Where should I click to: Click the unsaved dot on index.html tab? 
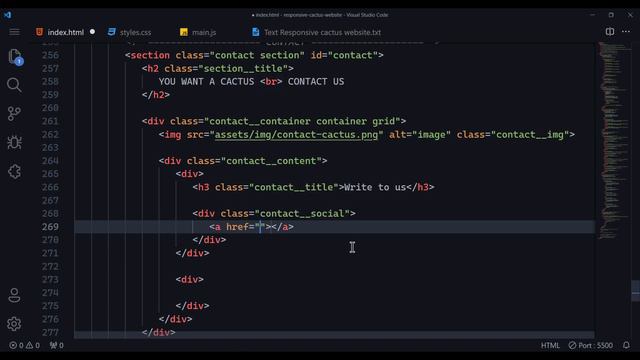[92, 32]
